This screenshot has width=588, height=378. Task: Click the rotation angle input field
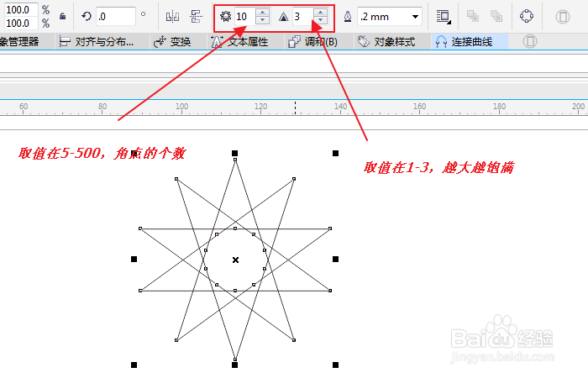[x=116, y=17]
